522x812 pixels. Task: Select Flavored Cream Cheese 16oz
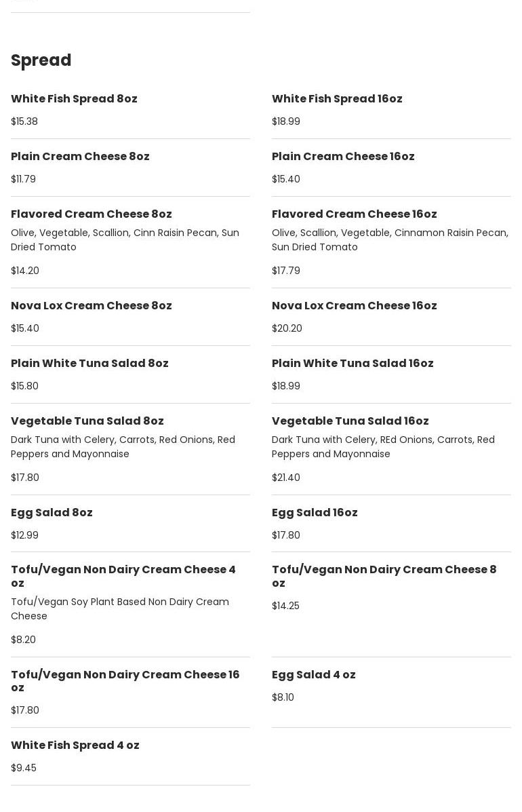[x=355, y=214]
